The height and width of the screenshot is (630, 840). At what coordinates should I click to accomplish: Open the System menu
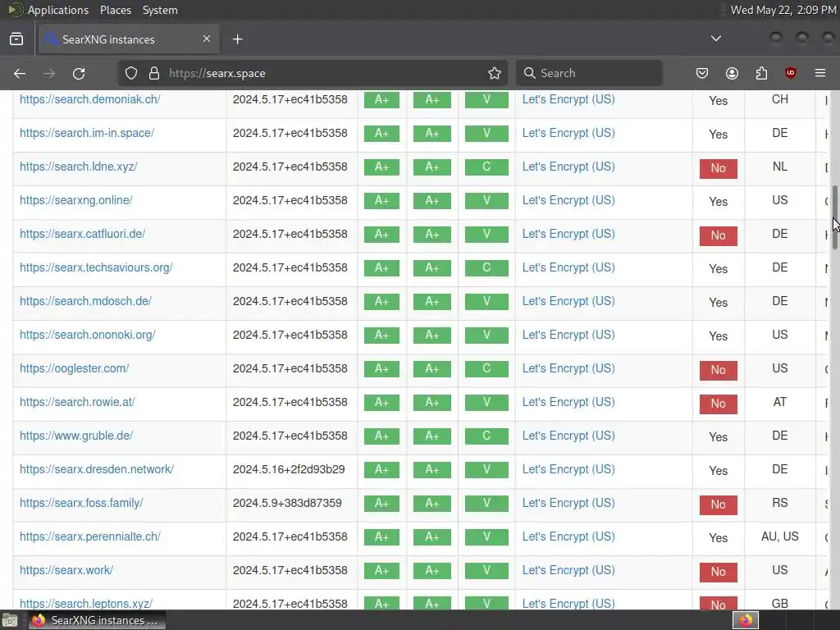pos(160,10)
